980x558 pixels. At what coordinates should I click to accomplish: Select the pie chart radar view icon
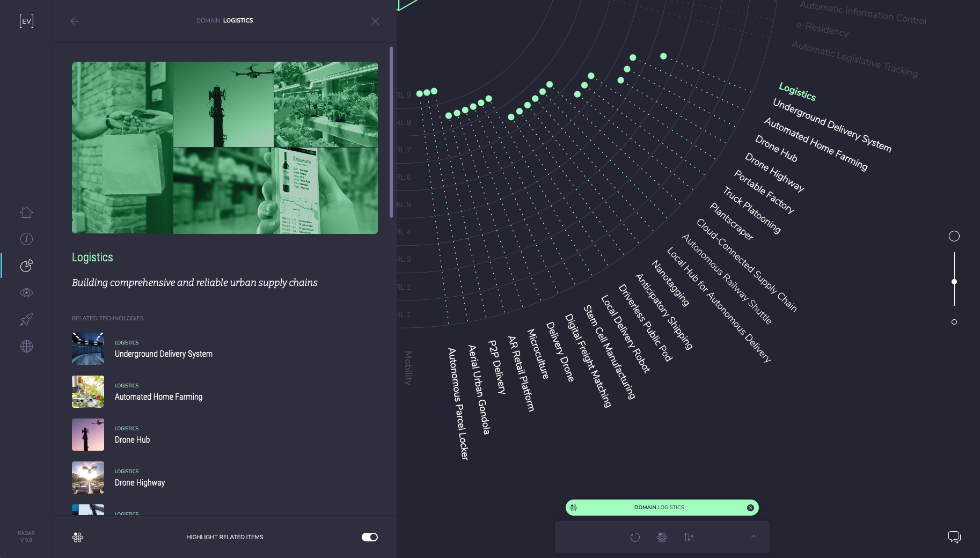[26, 266]
